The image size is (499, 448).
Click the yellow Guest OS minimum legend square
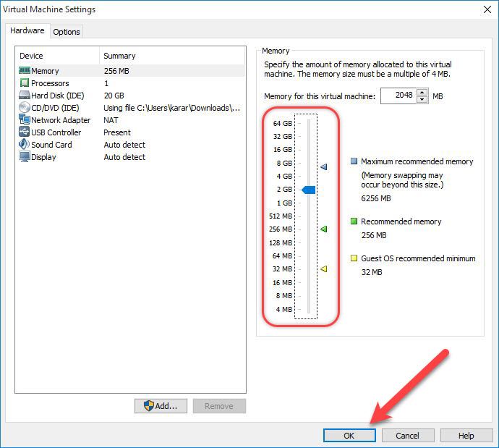click(x=354, y=258)
